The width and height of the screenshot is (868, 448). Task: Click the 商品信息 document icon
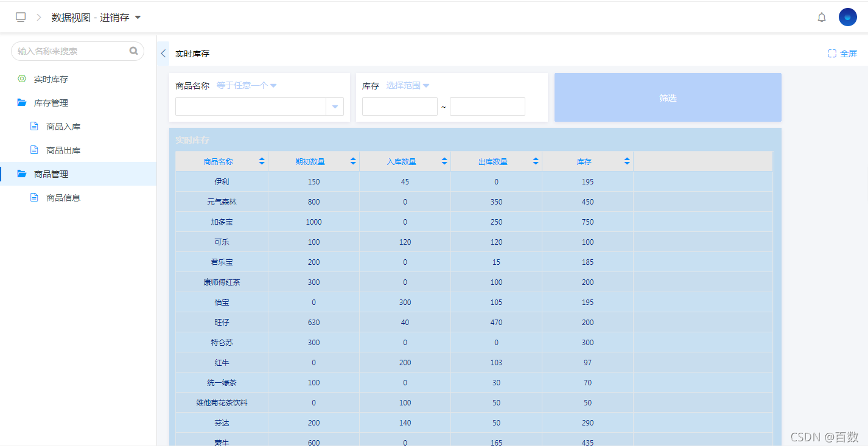click(34, 197)
